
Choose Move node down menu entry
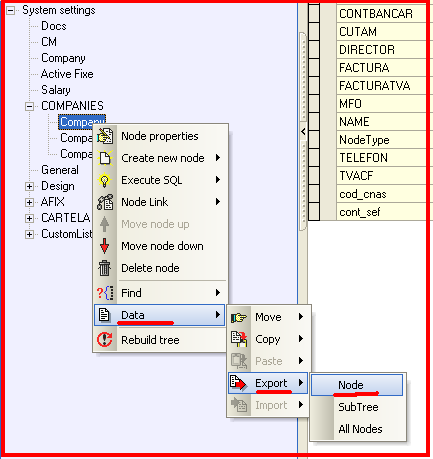[x=160, y=246]
